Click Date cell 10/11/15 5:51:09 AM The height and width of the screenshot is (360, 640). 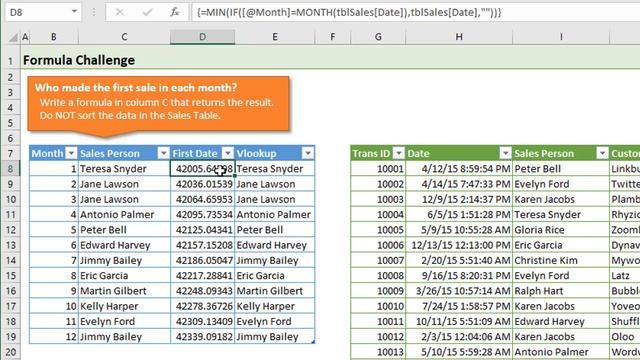tap(459, 322)
